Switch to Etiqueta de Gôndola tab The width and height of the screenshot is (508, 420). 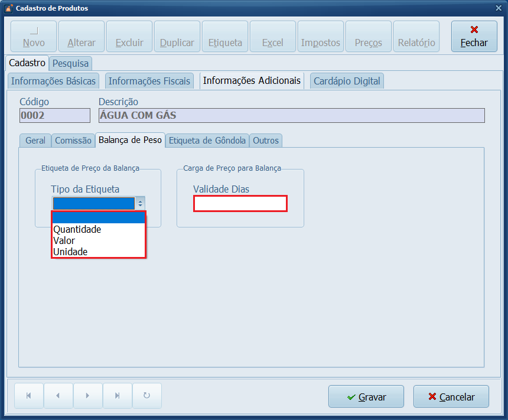(x=207, y=140)
